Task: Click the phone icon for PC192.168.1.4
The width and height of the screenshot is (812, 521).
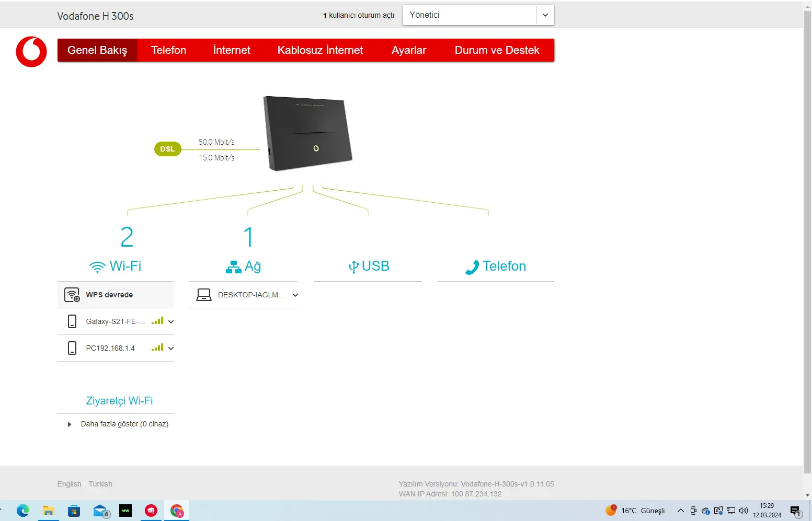Action: coord(72,348)
